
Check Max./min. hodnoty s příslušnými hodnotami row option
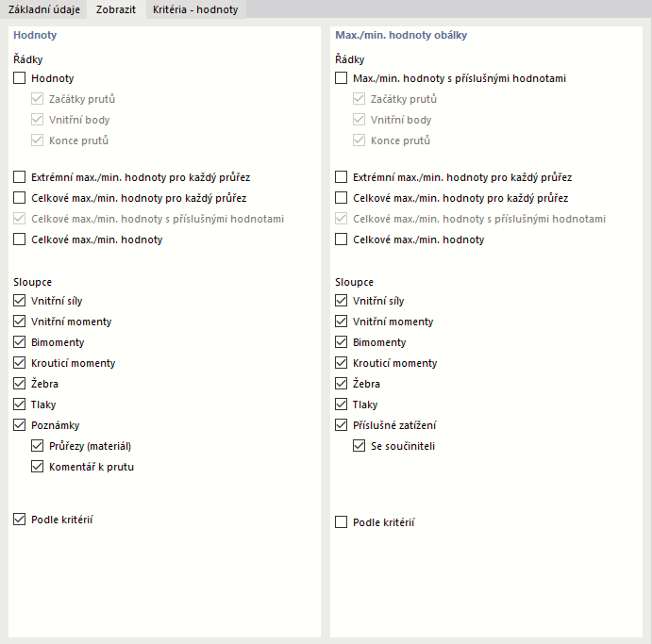(342, 79)
